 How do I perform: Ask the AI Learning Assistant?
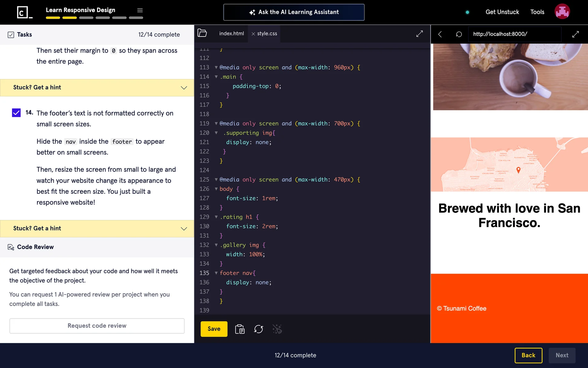[x=294, y=12]
